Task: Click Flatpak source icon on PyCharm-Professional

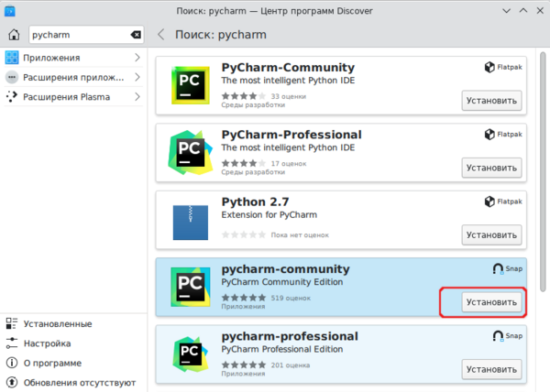Action: point(489,134)
